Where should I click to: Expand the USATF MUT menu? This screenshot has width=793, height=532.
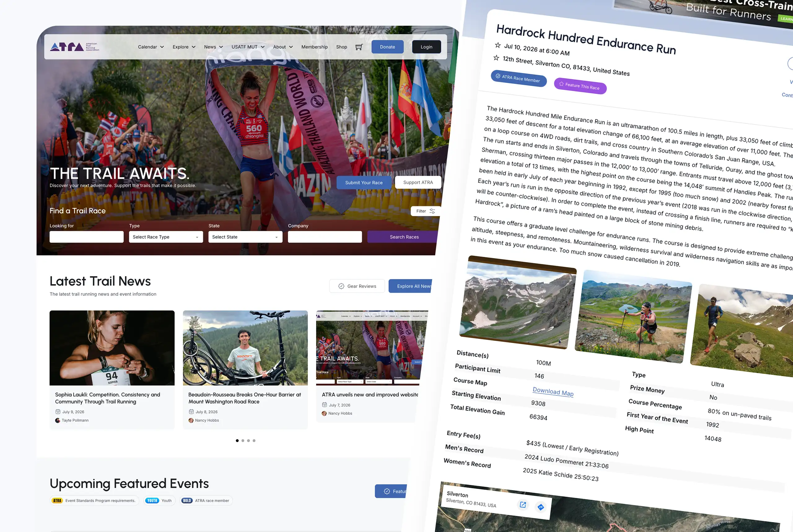pyautogui.click(x=248, y=47)
